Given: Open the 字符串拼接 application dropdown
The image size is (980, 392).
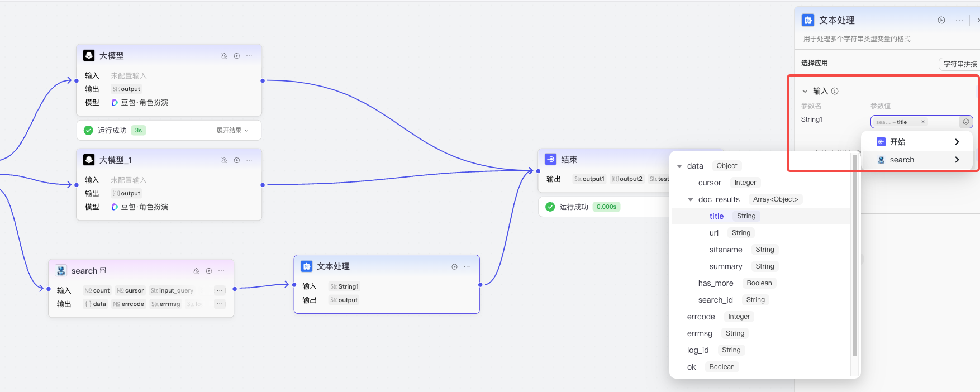Looking at the screenshot, I should [960, 64].
